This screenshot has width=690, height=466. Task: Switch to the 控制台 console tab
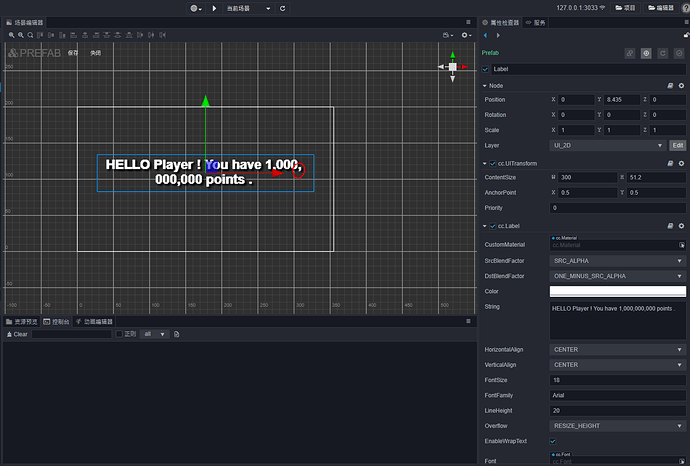[x=57, y=322]
